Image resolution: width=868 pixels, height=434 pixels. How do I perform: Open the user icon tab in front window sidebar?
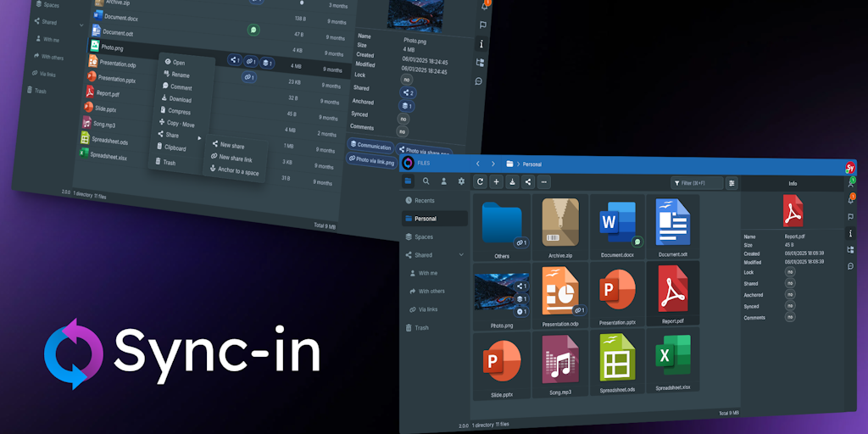pos(443,181)
